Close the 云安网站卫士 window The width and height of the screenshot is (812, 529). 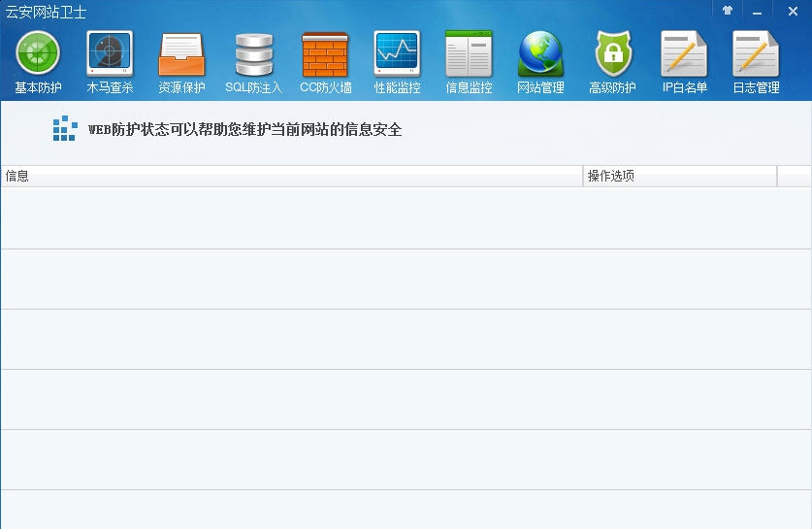793,11
